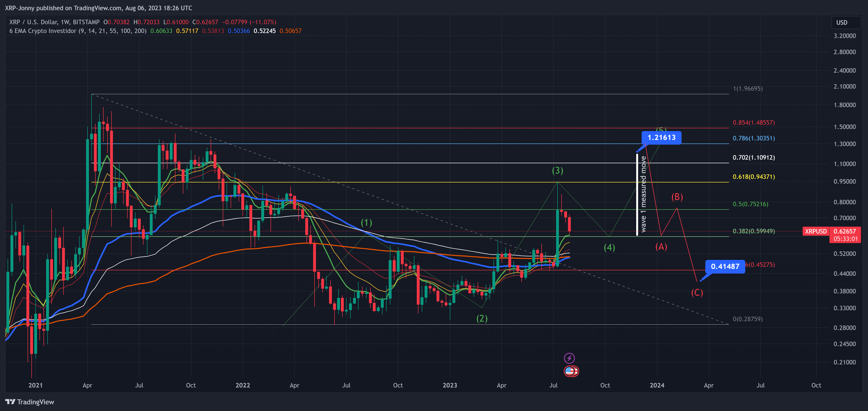Click the purple lightning bolt event icon

point(569,358)
